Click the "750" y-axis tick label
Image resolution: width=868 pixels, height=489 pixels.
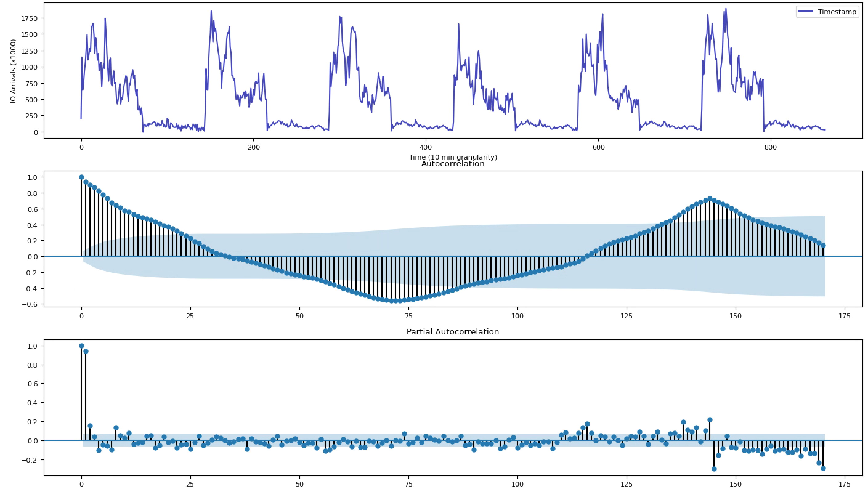tap(32, 83)
